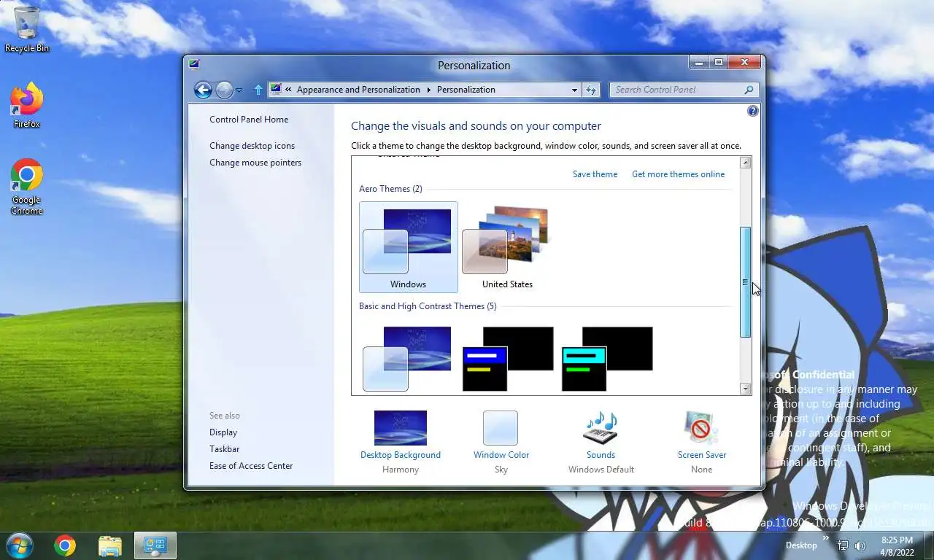Open Display under See also
This screenshot has height=560, width=934.
pos(223,432)
